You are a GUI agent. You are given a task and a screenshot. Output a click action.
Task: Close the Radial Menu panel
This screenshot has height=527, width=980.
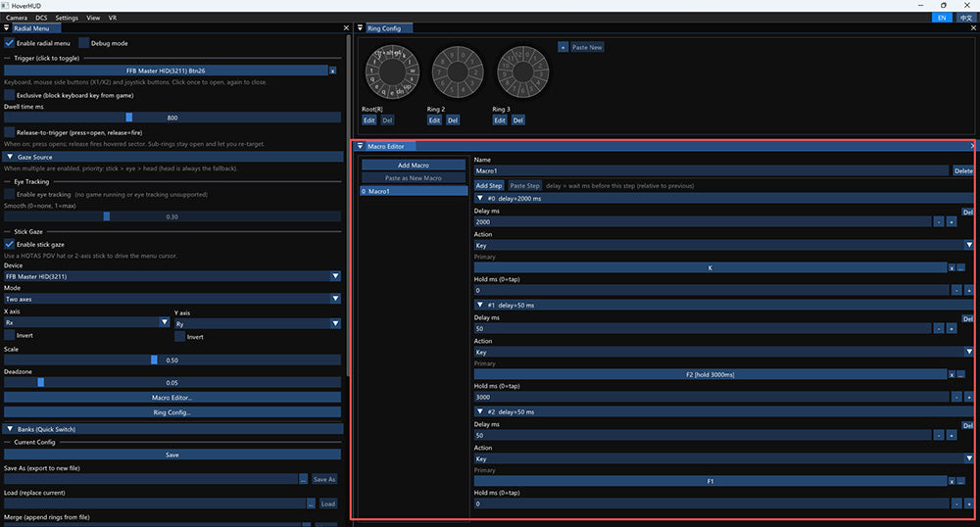pos(346,28)
